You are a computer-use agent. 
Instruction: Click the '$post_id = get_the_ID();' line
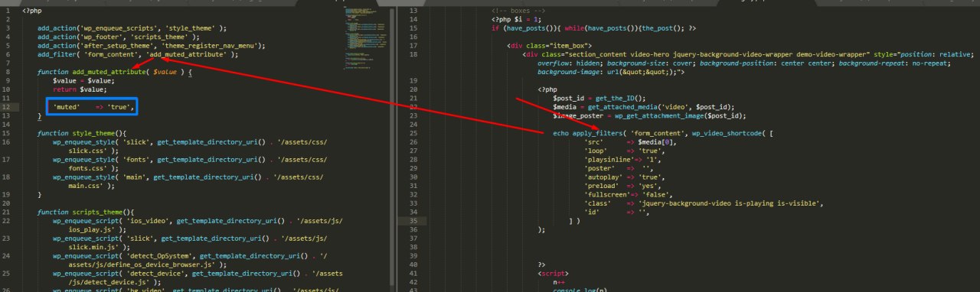[x=599, y=99]
